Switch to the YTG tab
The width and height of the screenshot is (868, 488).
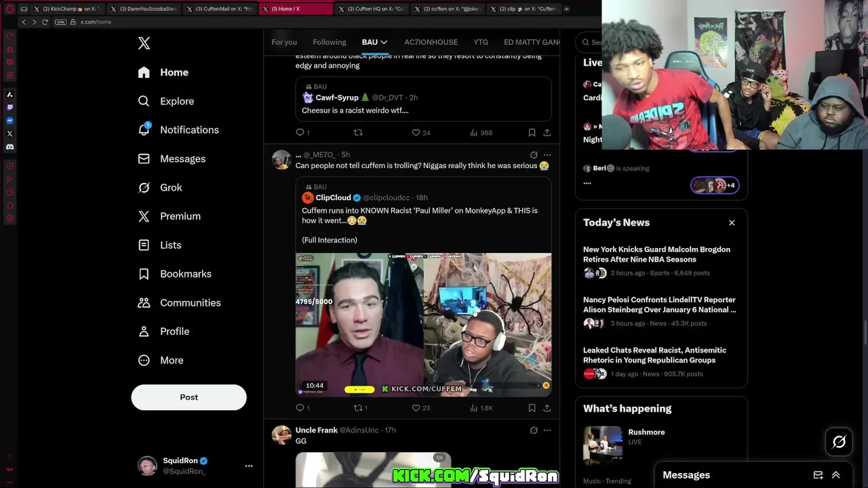[481, 42]
